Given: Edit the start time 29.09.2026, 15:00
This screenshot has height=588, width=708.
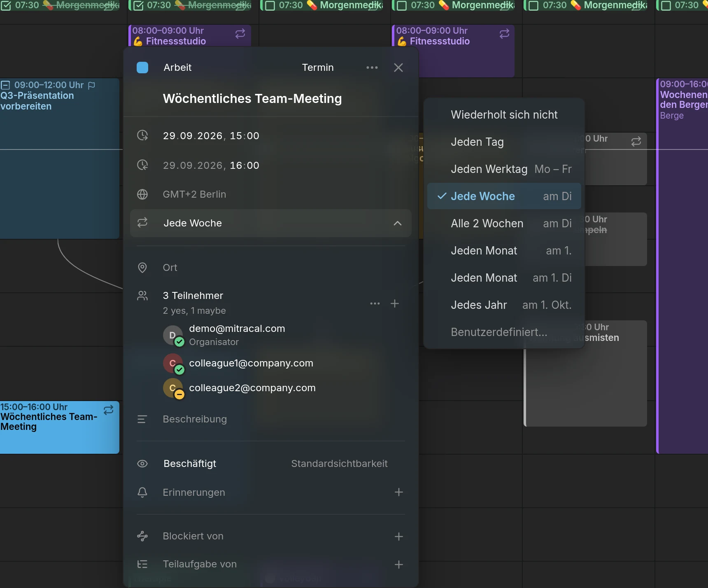Looking at the screenshot, I should coord(211,136).
